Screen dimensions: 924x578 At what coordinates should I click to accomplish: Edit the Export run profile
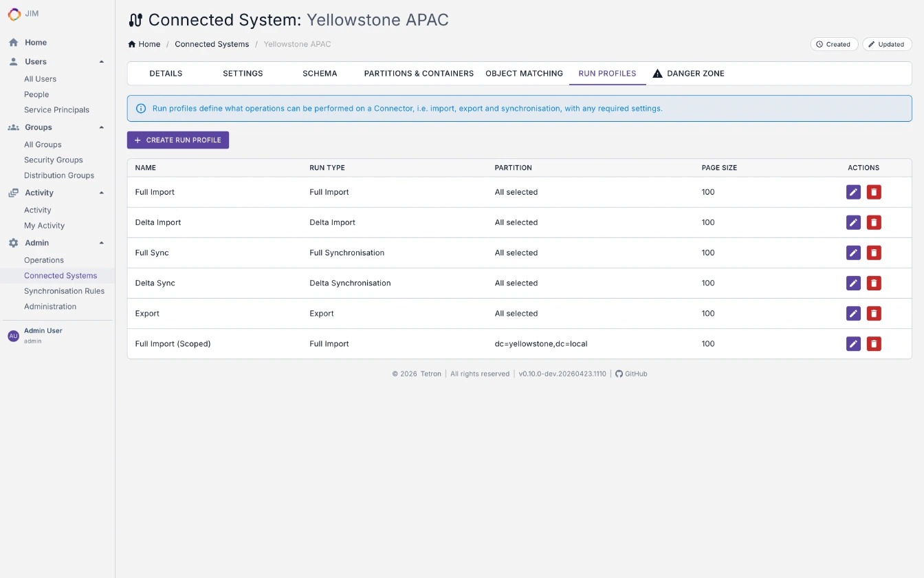(x=853, y=313)
